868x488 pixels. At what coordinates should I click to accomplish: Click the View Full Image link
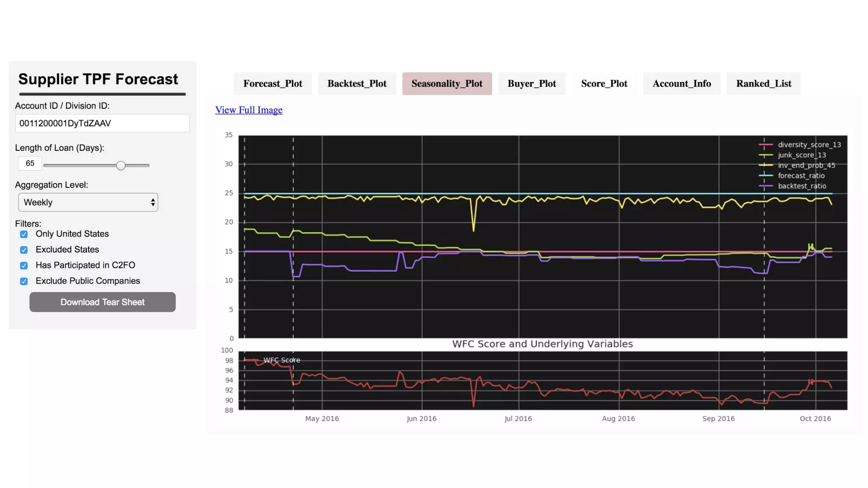(249, 110)
